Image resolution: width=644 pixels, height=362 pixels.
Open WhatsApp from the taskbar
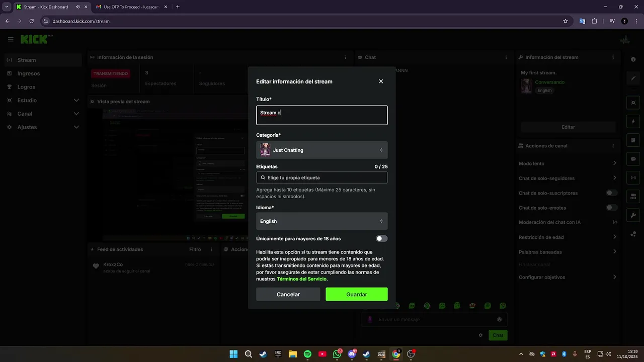click(337, 354)
